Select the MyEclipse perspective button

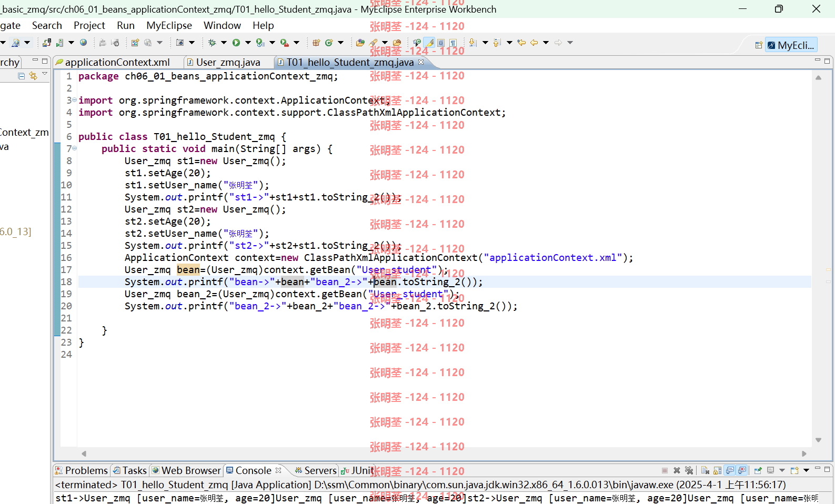(791, 45)
